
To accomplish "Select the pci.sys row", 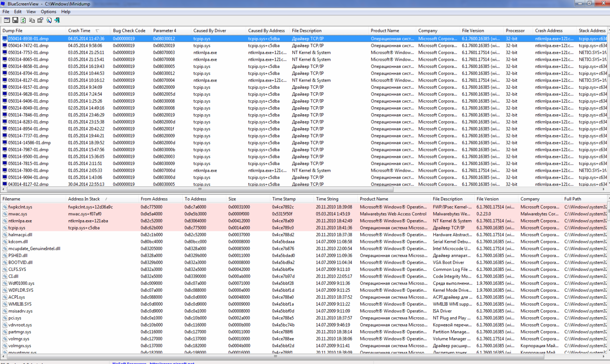I will (304, 318).
